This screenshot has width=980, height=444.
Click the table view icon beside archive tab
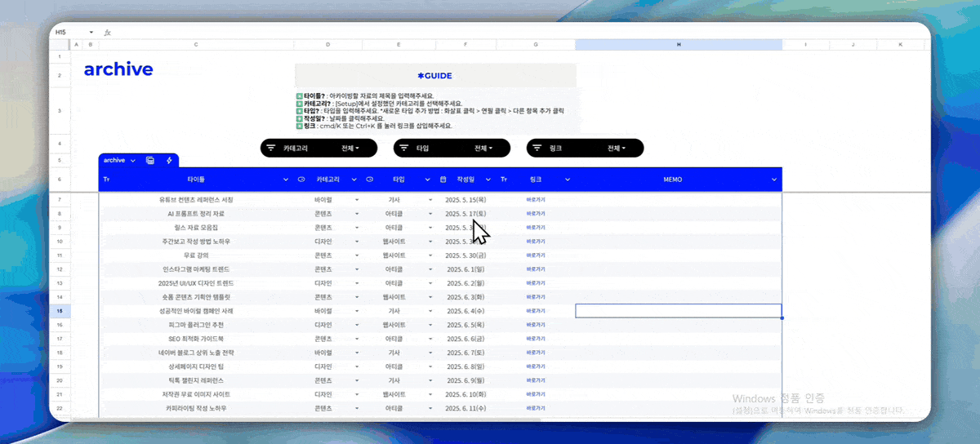coord(150,161)
